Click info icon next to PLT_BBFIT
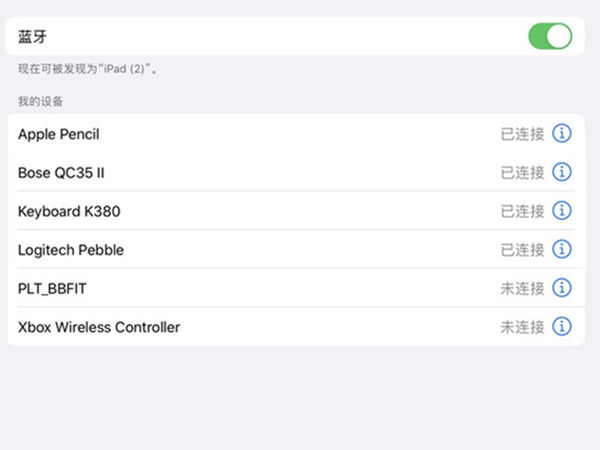600x450 pixels. tap(562, 288)
